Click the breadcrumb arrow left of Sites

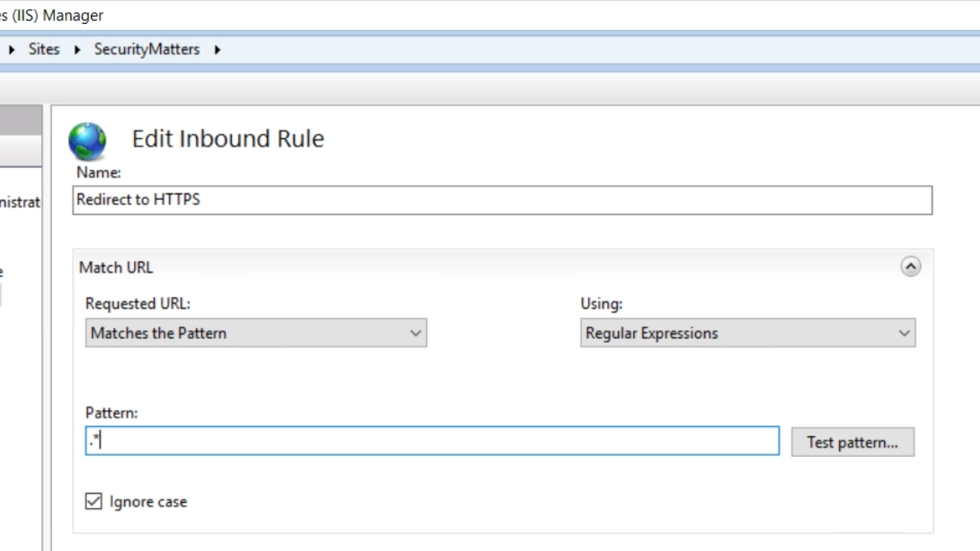(x=11, y=50)
